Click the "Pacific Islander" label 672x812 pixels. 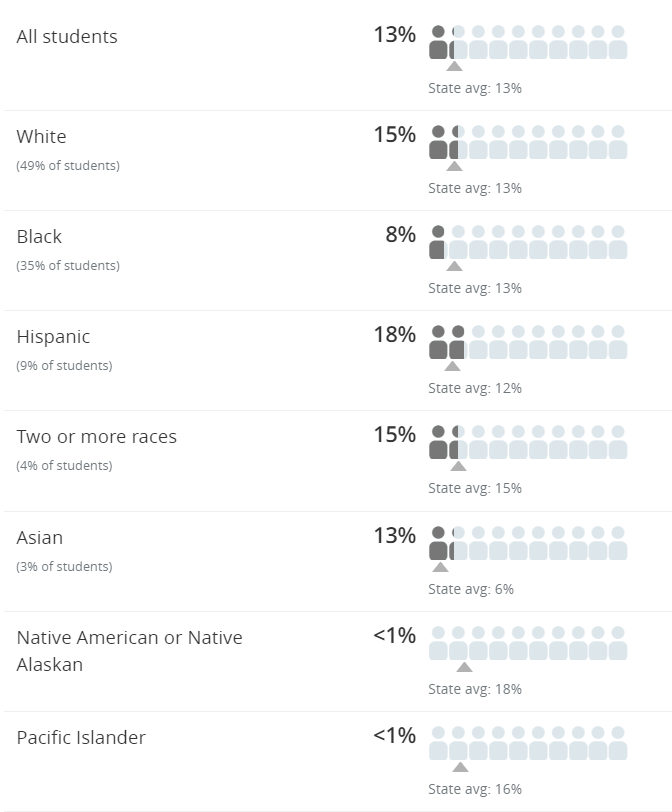tap(81, 738)
